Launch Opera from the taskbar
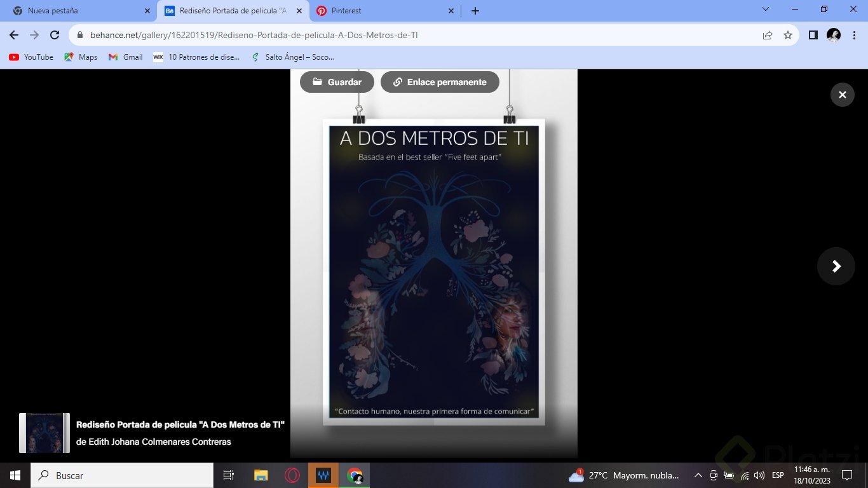This screenshot has width=868, height=488. (x=292, y=475)
